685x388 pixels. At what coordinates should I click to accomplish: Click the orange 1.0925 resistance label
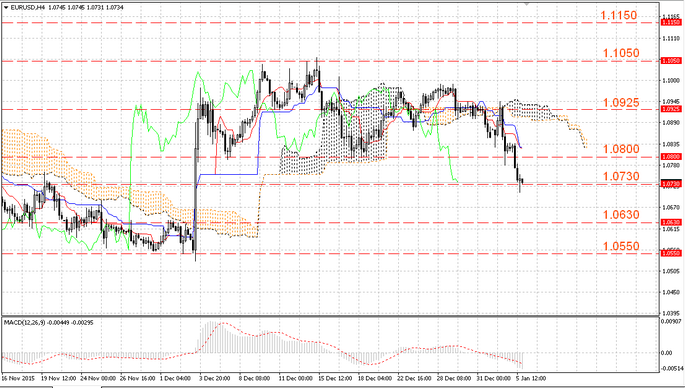[x=621, y=103]
